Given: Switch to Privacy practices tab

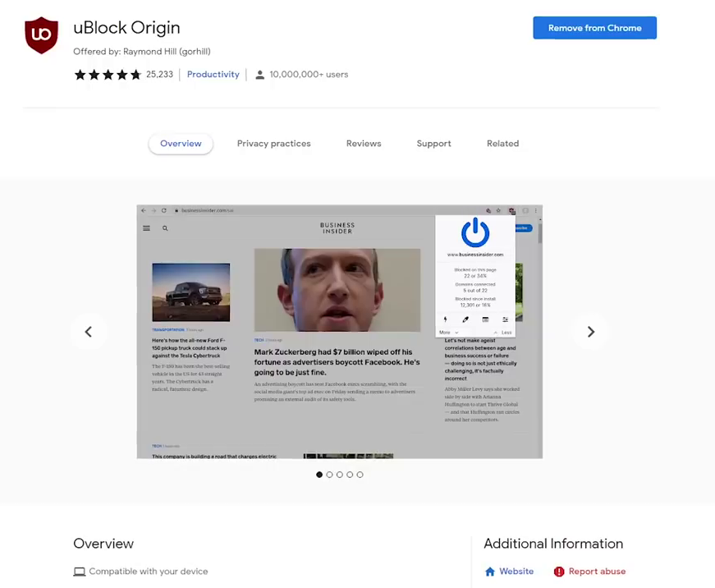Looking at the screenshot, I should (x=273, y=144).
